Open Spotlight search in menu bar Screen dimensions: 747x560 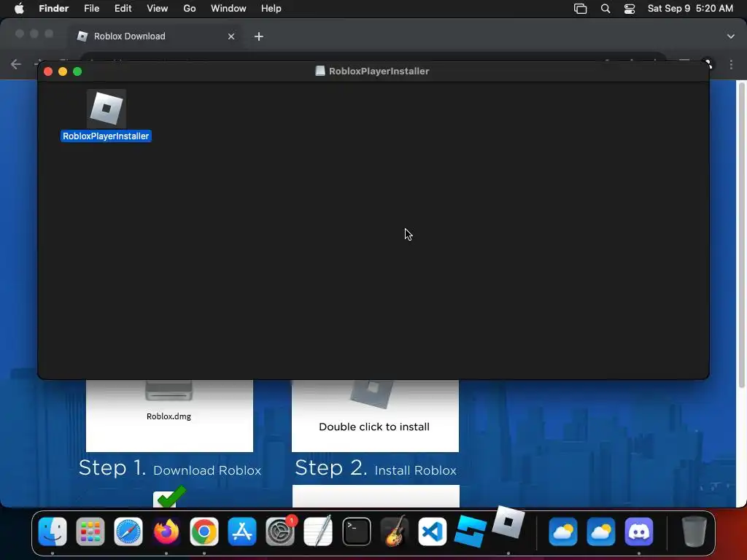click(605, 9)
